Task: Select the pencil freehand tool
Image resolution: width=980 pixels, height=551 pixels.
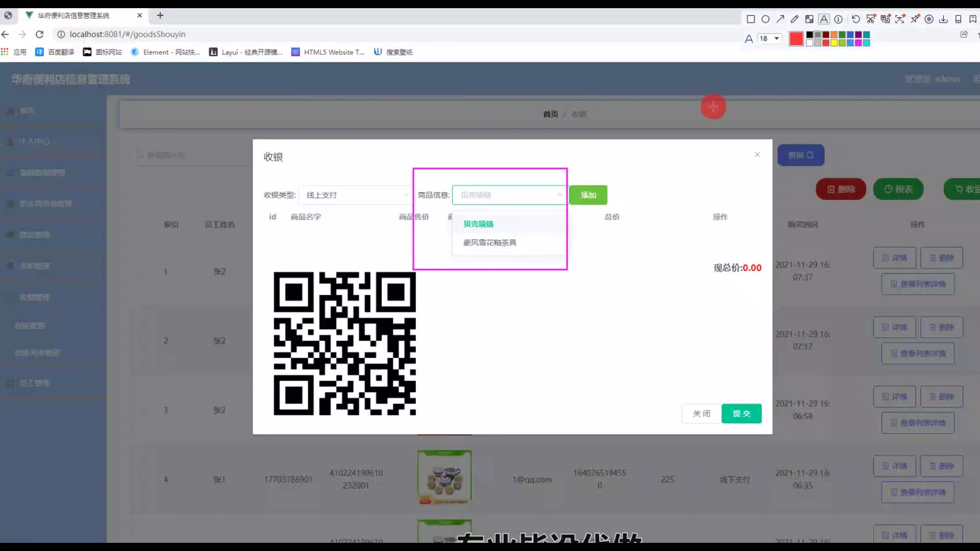Action: point(795,19)
